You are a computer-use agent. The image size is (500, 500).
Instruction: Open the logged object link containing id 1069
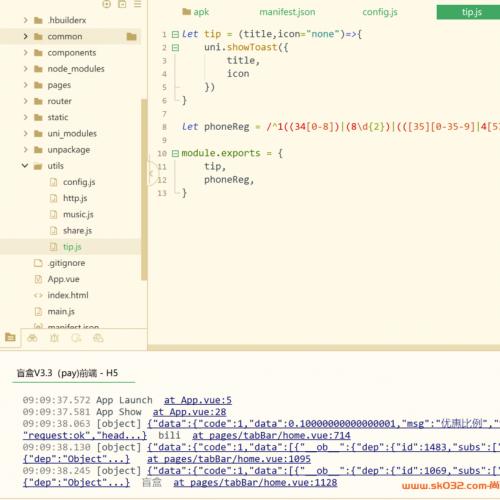[x=323, y=471]
